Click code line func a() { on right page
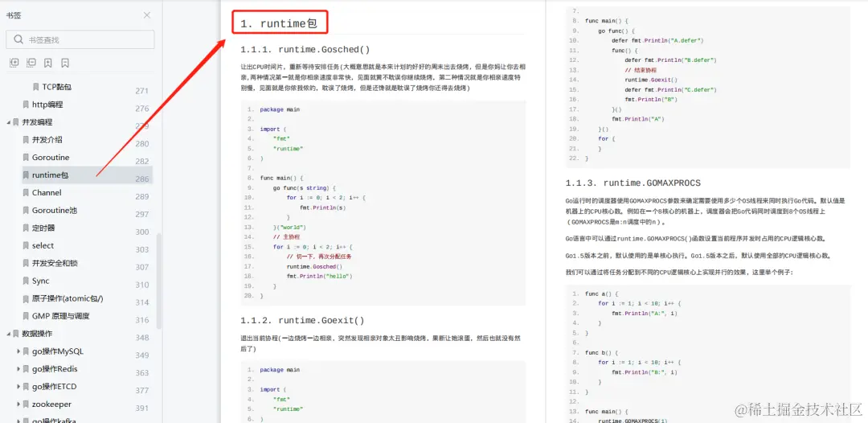The image size is (868, 423). (x=601, y=294)
